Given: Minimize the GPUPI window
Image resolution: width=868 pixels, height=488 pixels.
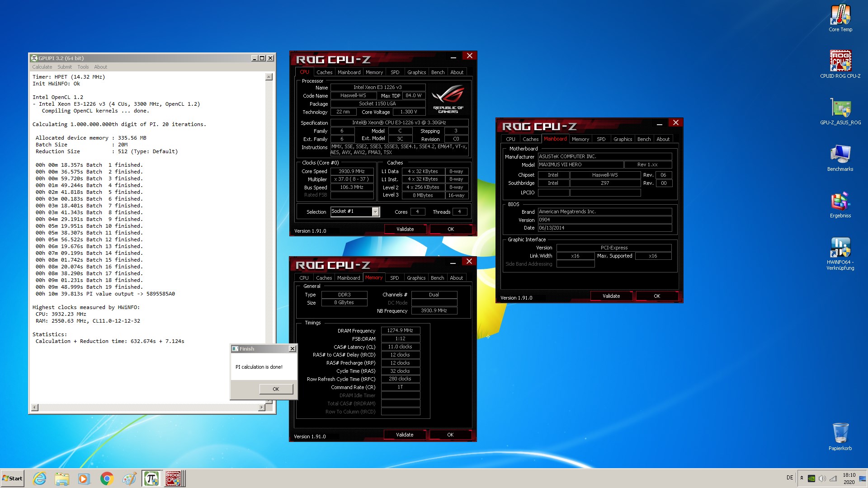Looking at the screenshot, I should coord(254,58).
